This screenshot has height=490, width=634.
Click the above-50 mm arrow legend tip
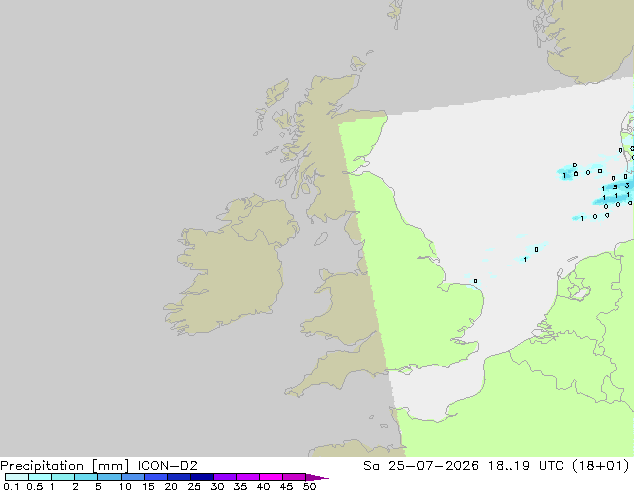click(317, 477)
